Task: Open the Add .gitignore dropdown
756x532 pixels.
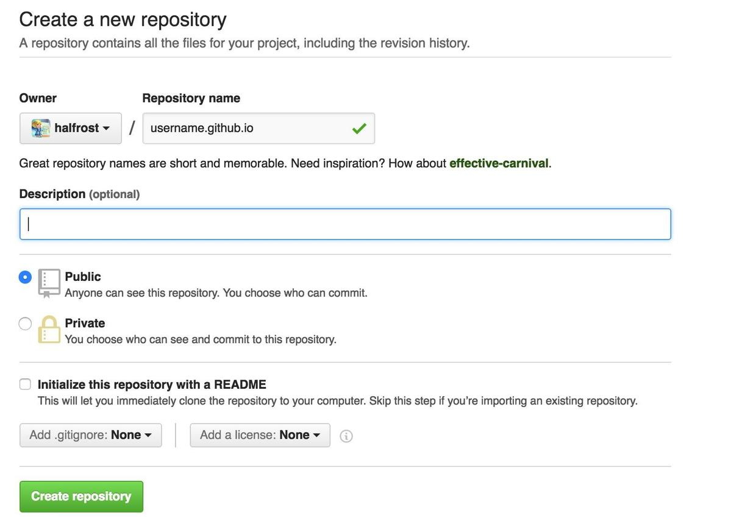Action: pos(91,435)
